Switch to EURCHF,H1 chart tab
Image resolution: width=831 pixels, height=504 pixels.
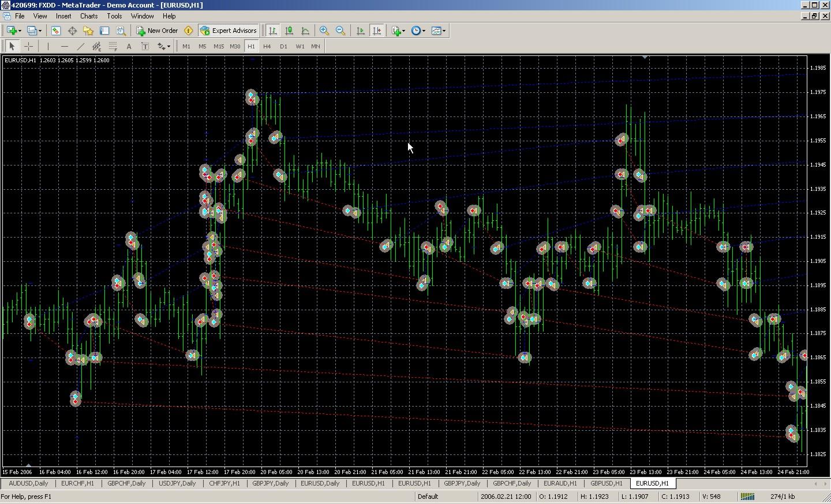pos(77,483)
